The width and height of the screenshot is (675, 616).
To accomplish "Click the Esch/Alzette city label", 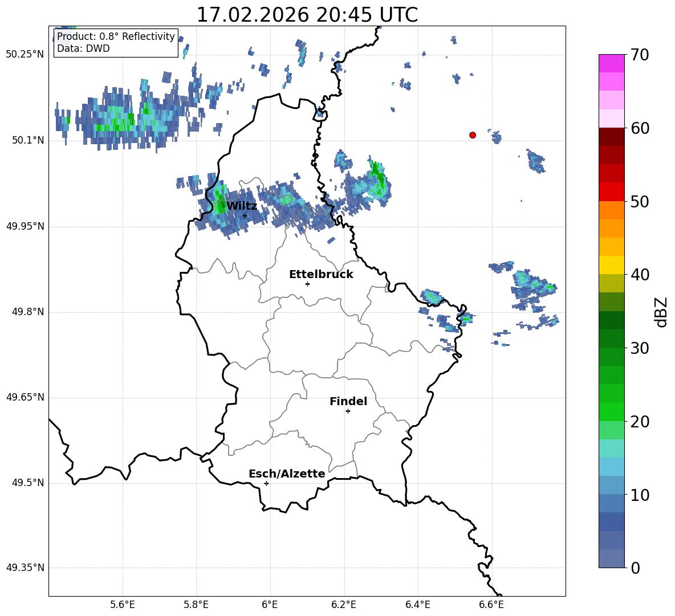I will [x=287, y=474].
